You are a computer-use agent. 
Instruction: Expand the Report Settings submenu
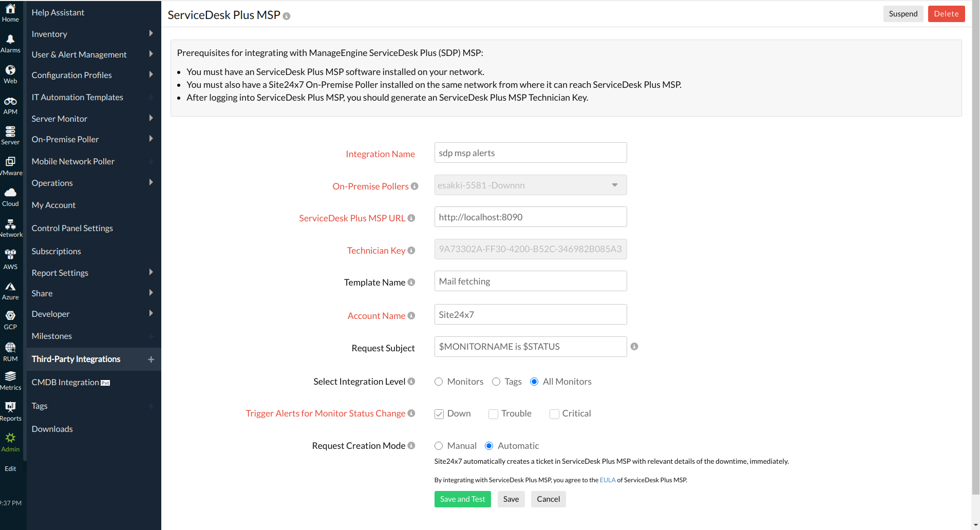point(60,273)
